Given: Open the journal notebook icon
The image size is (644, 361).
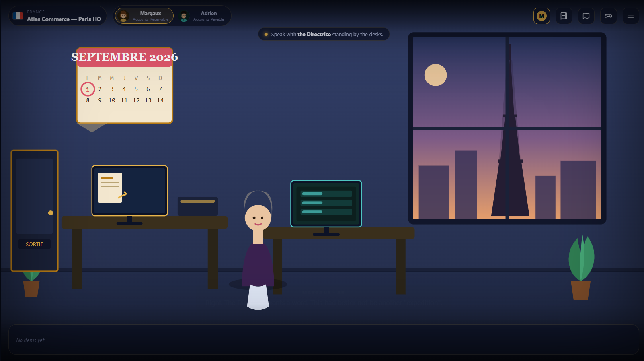Looking at the screenshot, I should (564, 16).
